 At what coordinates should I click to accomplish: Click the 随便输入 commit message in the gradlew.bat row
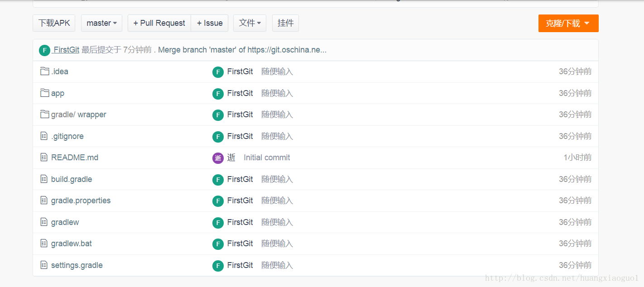click(x=277, y=244)
